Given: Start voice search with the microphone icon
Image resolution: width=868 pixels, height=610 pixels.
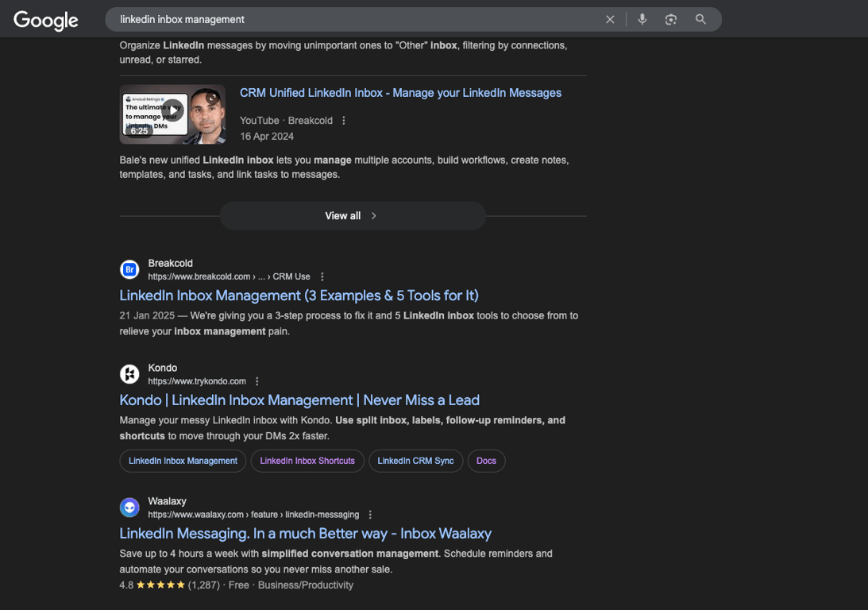Looking at the screenshot, I should 642,19.
